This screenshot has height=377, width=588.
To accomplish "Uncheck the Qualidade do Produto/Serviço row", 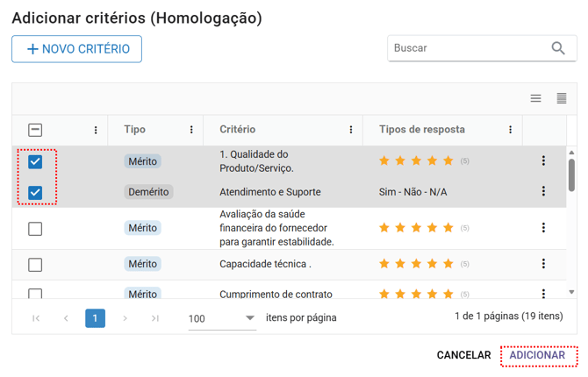I will coord(35,161).
